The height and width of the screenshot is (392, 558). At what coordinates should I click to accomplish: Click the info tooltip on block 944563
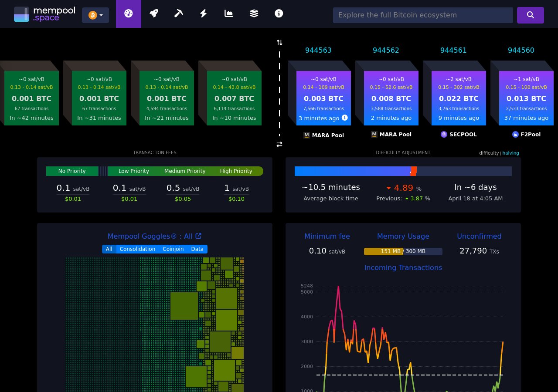coord(344,118)
